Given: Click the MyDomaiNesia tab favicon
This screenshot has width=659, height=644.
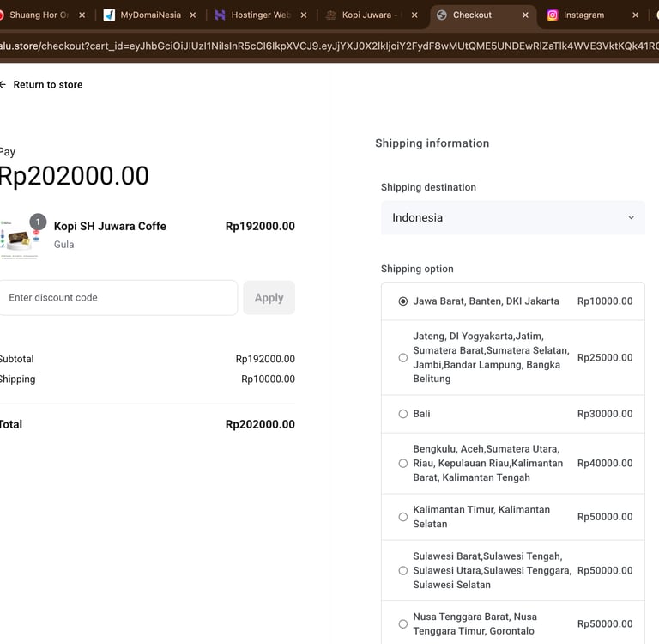Looking at the screenshot, I should pos(109,15).
